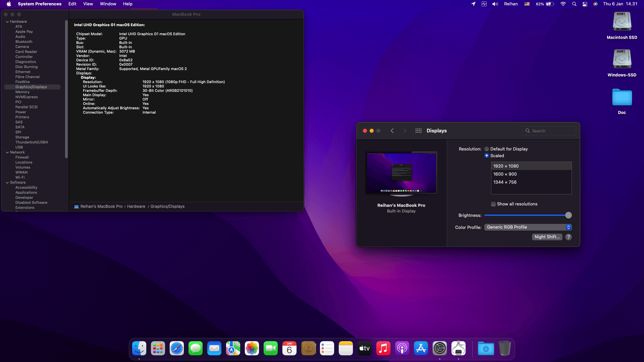Open Photos app in Dock
Screen dimensions: 644x362
pyautogui.click(x=252, y=349)
